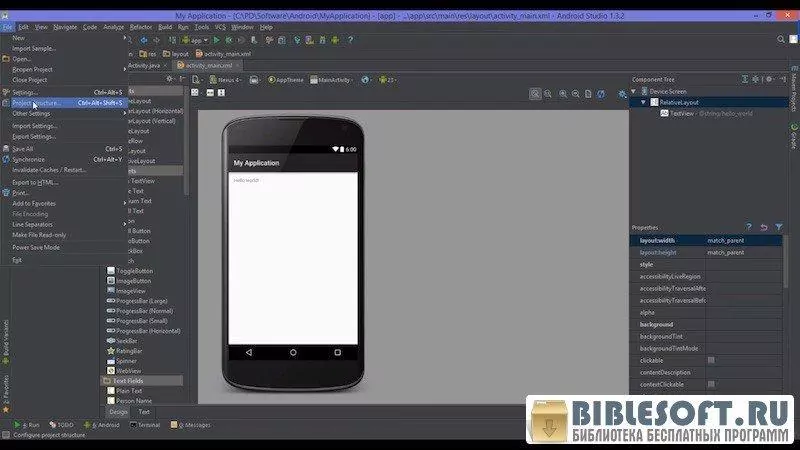Switch to the Text editor tab

[x=144, y=411]
